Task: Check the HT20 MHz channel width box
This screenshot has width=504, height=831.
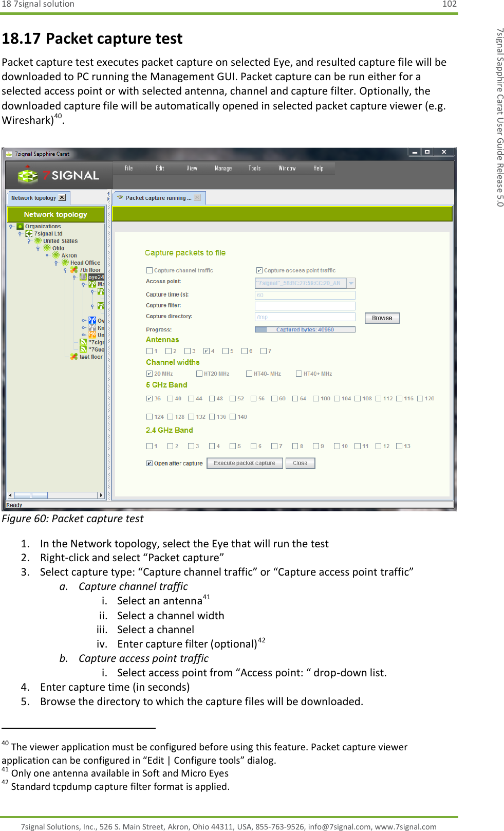Action: click(199, 374)
